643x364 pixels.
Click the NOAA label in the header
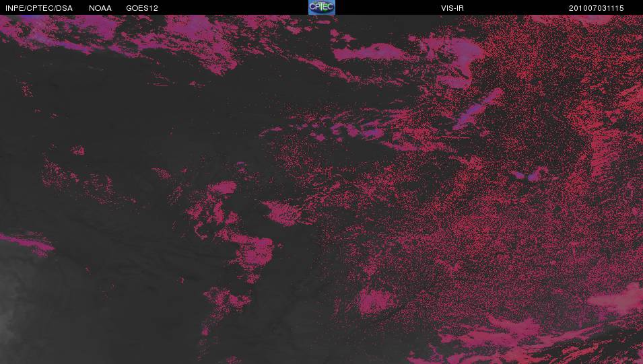(x=100, y=8)
